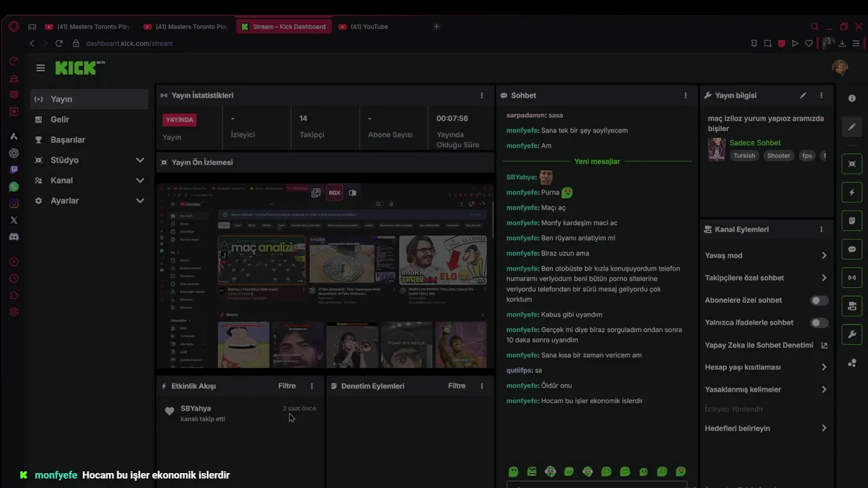This screenshot has height=488, width=868.
Task: Pop out the stream preview window icon
Action: [316, 193]
